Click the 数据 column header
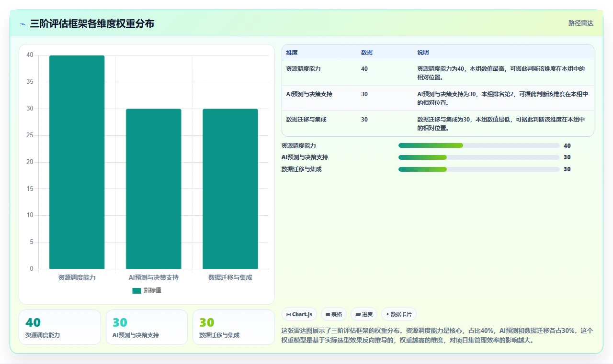This screenshot has height=364, width=613. pos(367,53)
